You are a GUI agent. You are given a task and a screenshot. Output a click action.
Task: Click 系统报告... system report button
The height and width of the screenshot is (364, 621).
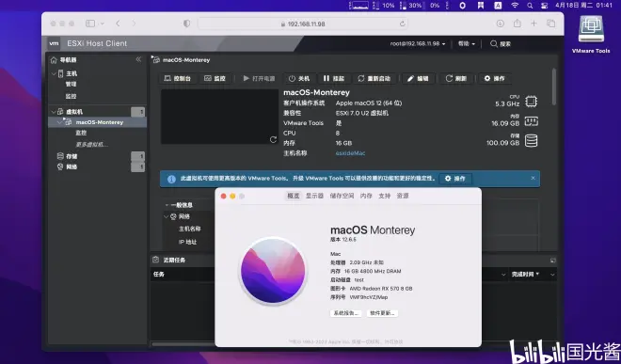(345, 313)
